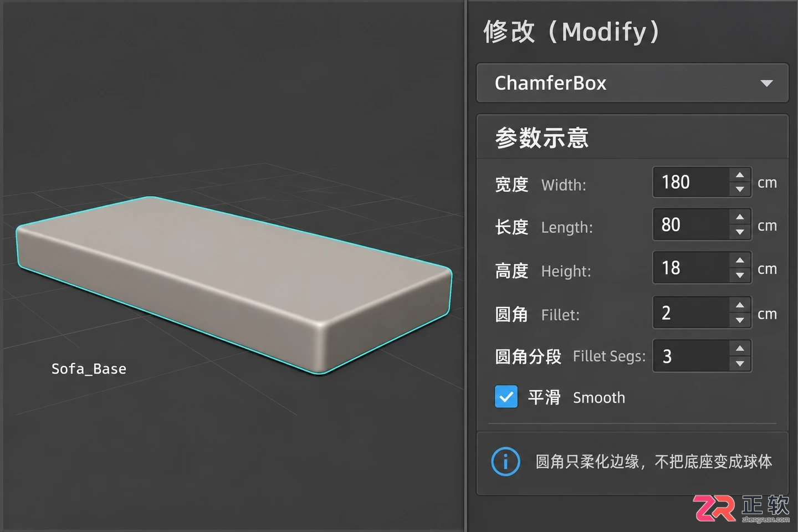
Task: Click the Sofa_Base object label
Action: pos(89,369)
